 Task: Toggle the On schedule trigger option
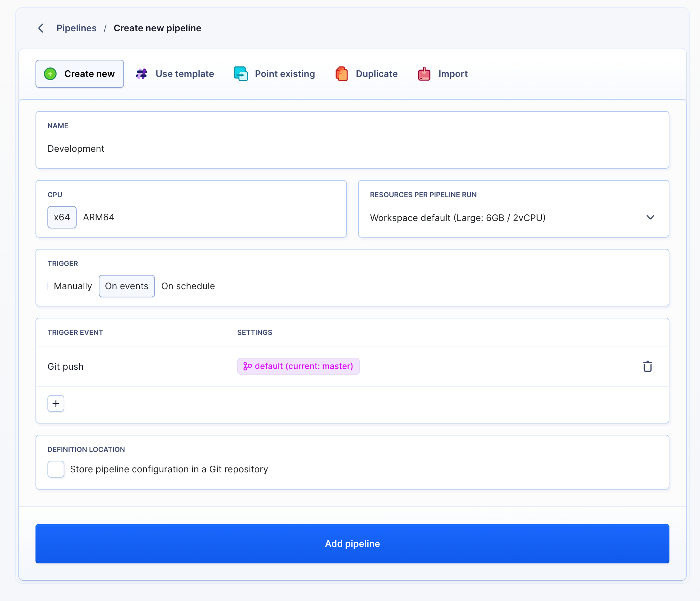[x=188, y=286]
